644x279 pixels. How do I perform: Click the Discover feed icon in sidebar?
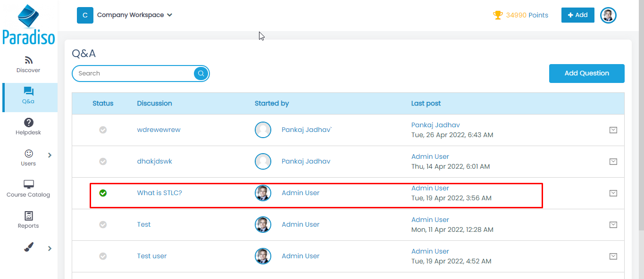[28, 60]
